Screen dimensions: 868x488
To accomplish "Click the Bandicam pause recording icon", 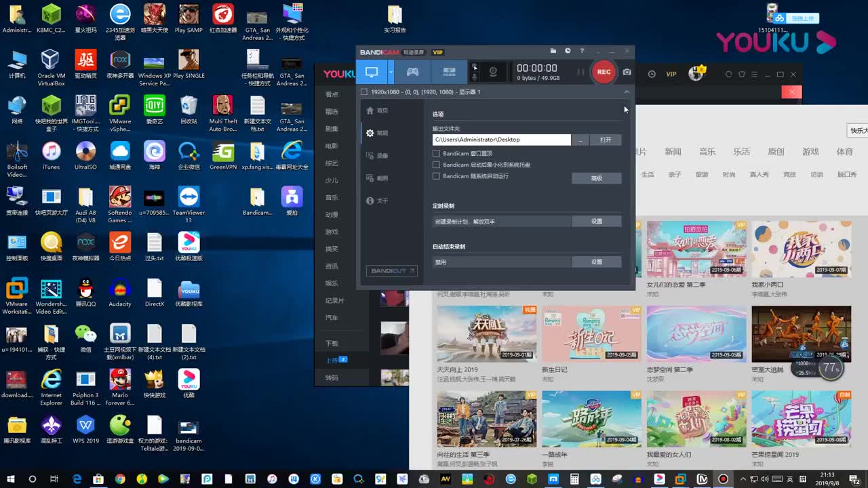I will (x=580, y=72).
